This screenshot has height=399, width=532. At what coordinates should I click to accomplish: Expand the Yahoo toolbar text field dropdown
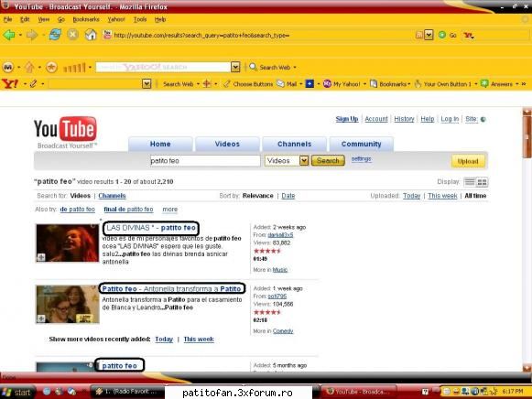click(147, 83)
